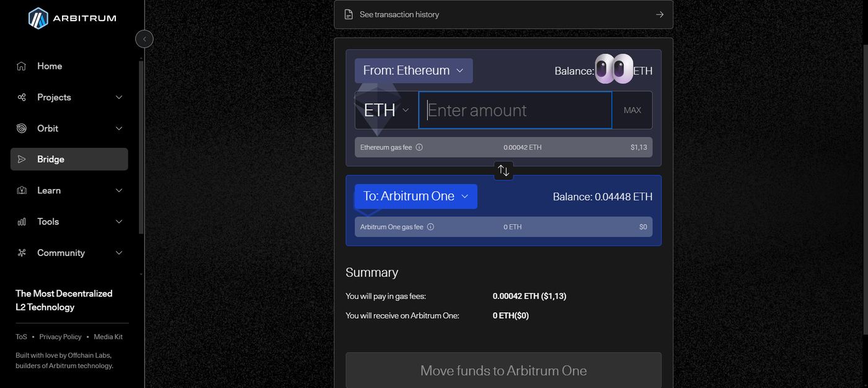The image size is (868, 388).
Task: Expand the Learn menu chevron
Action: point(119,190)
